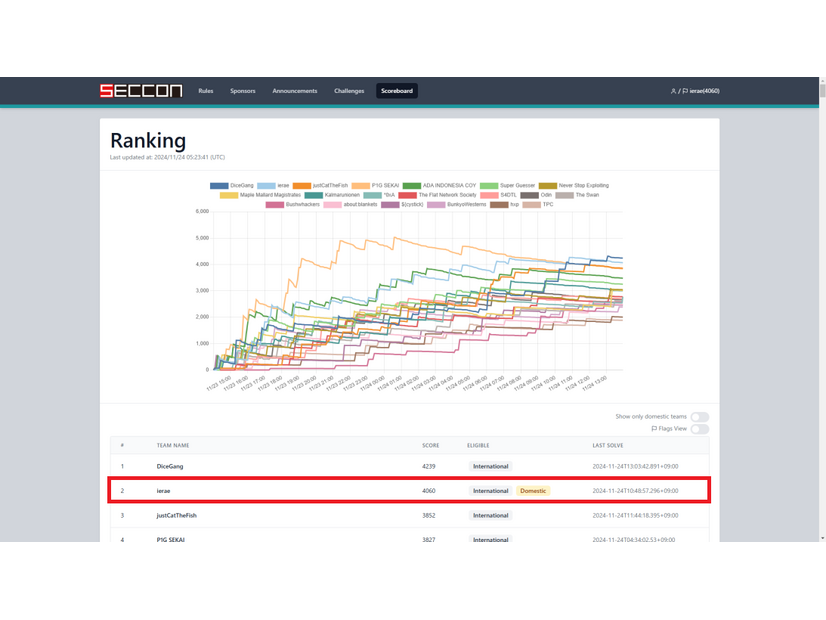Go to the Announcements page

coord(294,91)
